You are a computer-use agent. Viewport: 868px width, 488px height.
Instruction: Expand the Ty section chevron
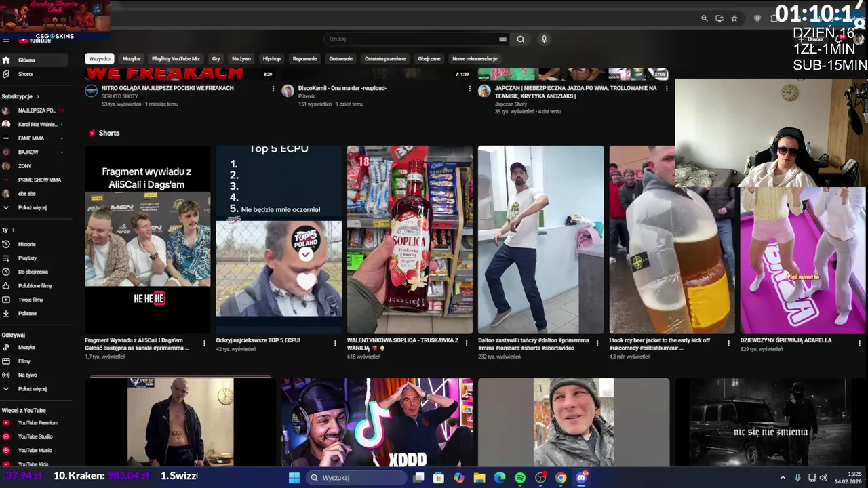click(x=12, y=230)
